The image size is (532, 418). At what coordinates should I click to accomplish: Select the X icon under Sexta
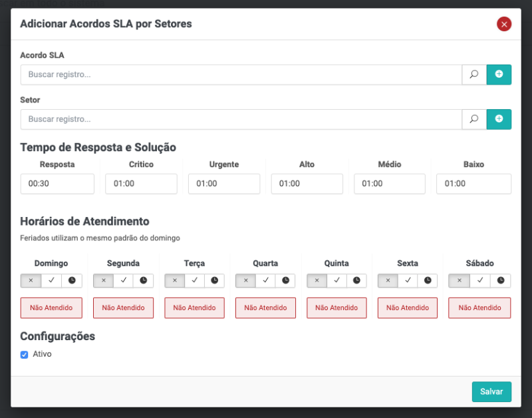tap(388, 281)
